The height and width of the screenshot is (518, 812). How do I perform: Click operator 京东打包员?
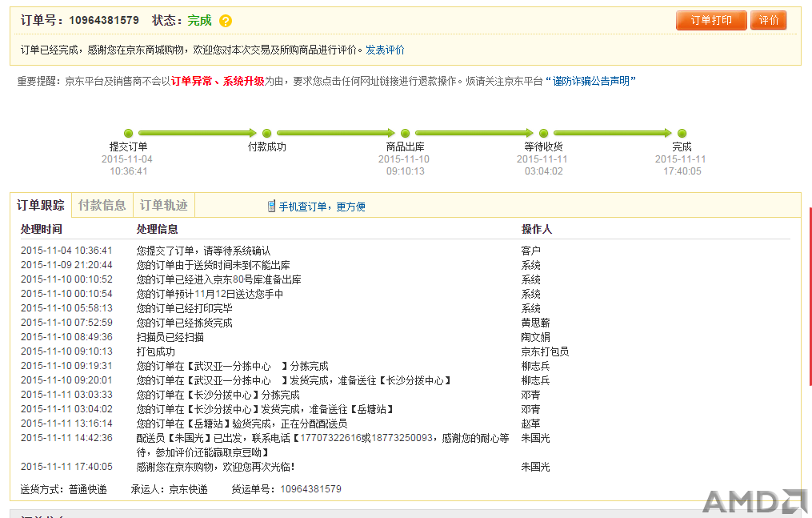click(545, 351)
